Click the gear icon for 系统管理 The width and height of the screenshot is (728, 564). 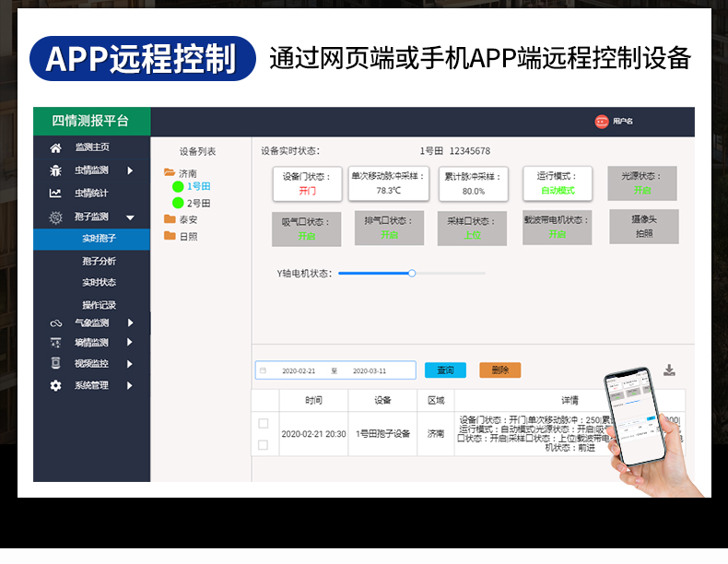point(55,386)
